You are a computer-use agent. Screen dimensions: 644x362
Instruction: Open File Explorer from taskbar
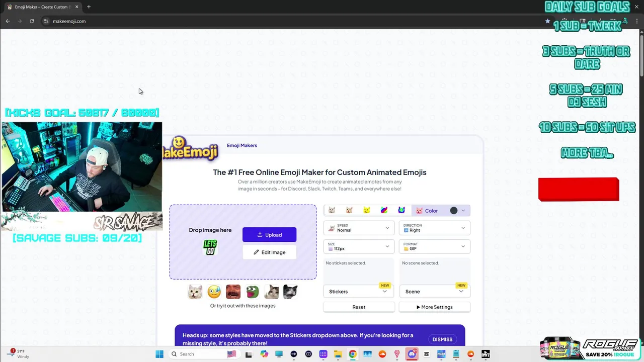pos(338,354)
